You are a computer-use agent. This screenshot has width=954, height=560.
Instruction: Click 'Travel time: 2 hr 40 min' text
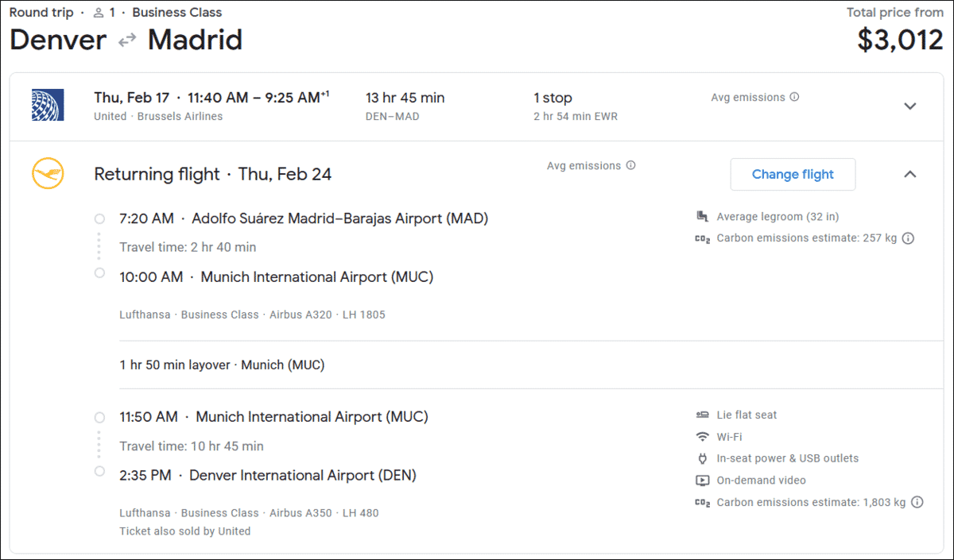click(x=188, y=247)
